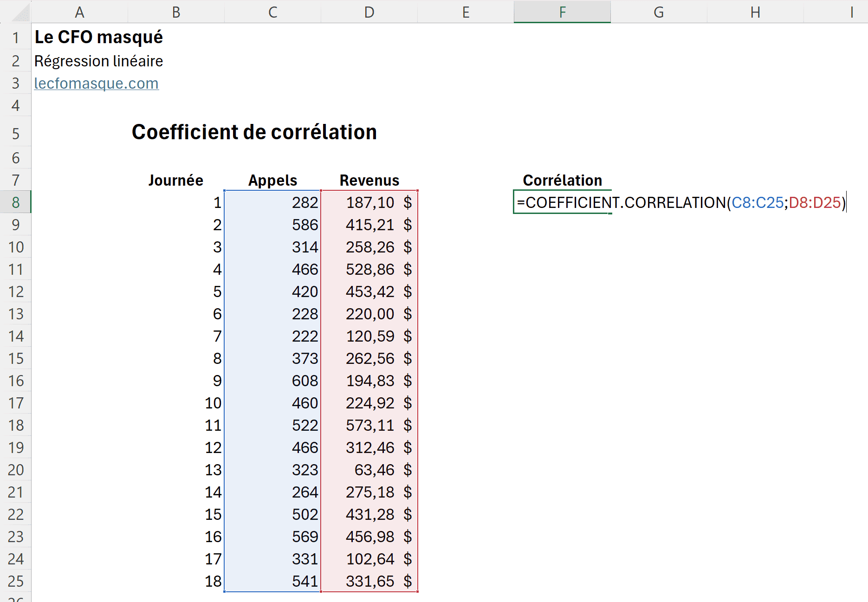Select row header 8
Viewport: 868px width, 602px height.
coord(15,202)
